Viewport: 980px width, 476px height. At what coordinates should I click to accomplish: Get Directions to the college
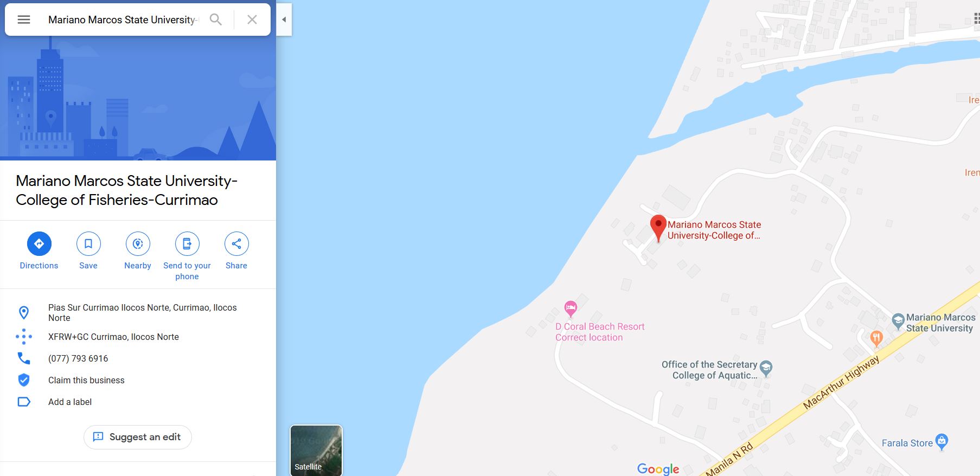pos(39,251)
